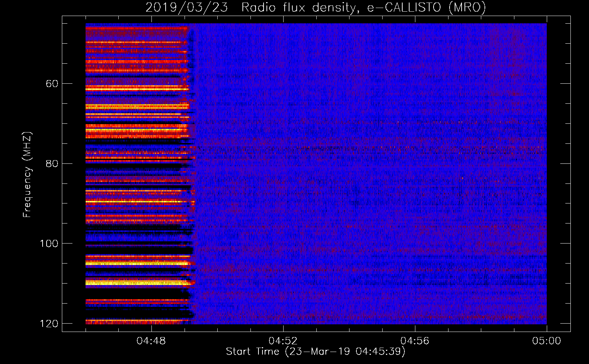Click the 'Frequency (MHZ)' y-axis label
The width and height of the screenshot is (589, 364).
[x=27, y=175]
